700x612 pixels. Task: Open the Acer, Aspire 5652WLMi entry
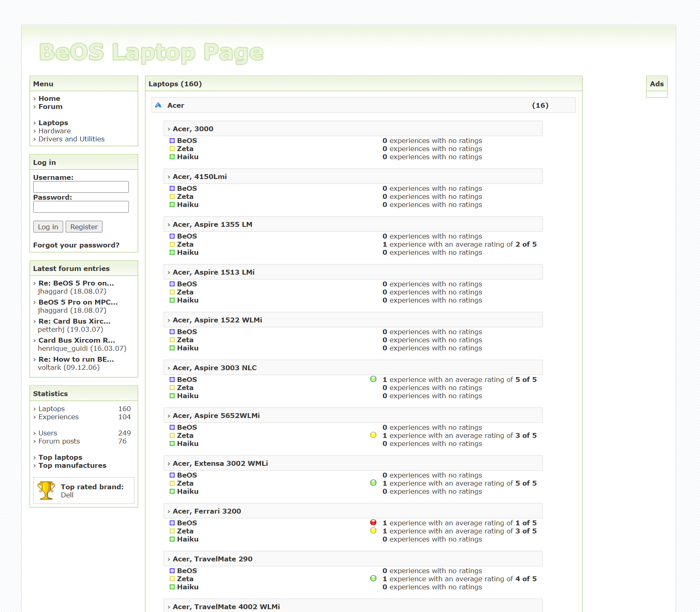coord(216,416)
